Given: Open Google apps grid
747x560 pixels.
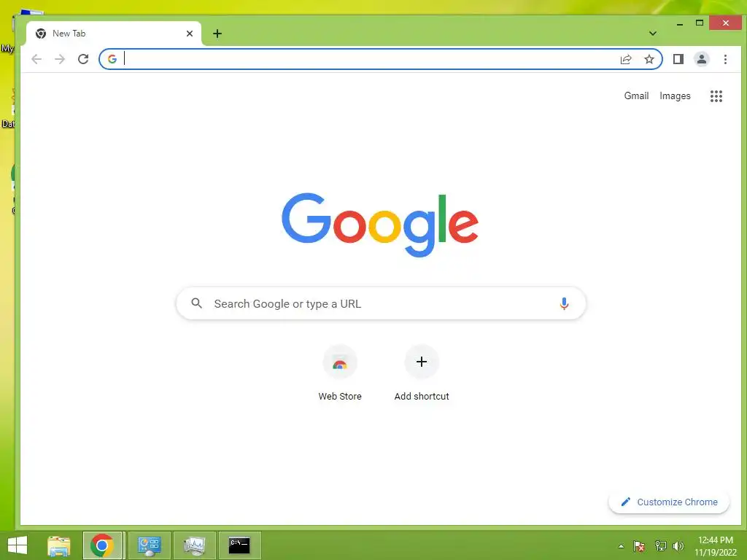Looking at the screenshot, I should pyautogui.click(x=716, y=96).
